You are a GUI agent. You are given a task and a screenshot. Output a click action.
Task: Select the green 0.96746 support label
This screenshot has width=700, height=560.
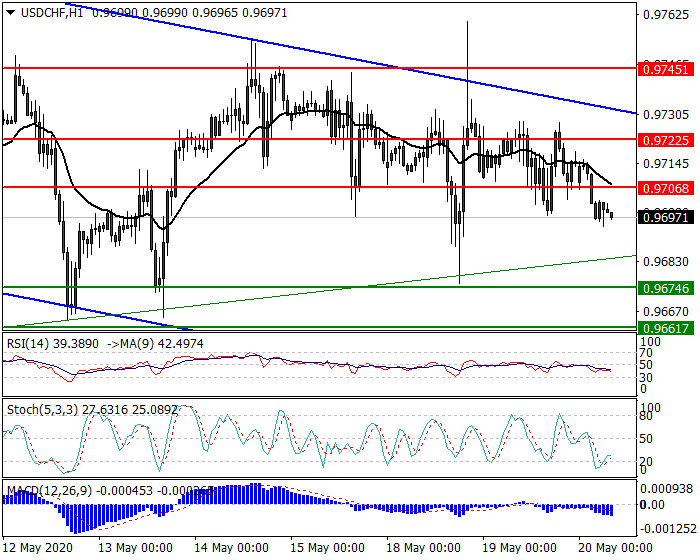coord(666,288)
